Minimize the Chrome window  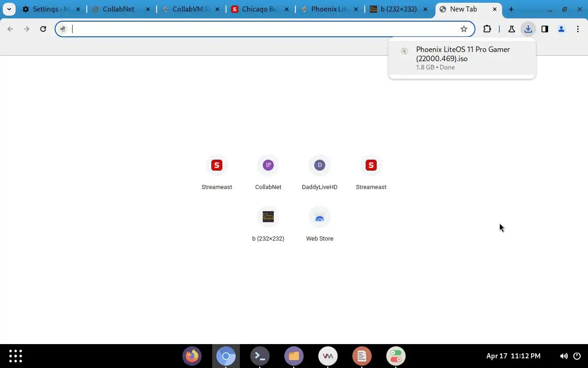coord(550,9)
